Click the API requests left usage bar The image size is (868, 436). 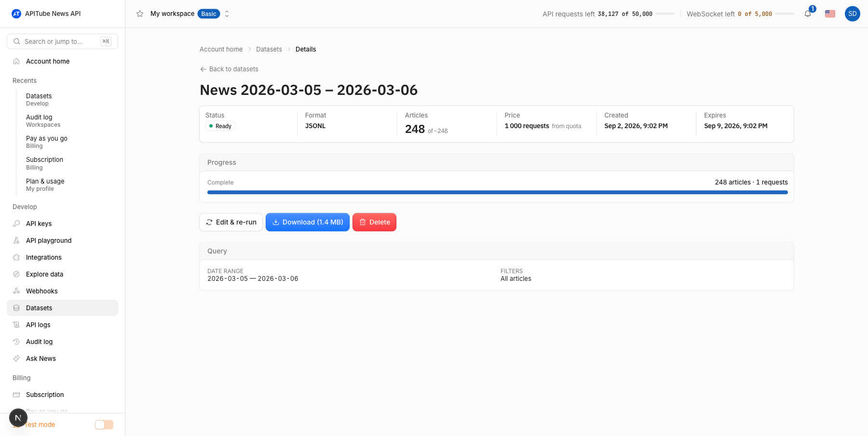[x=665, y=14]
